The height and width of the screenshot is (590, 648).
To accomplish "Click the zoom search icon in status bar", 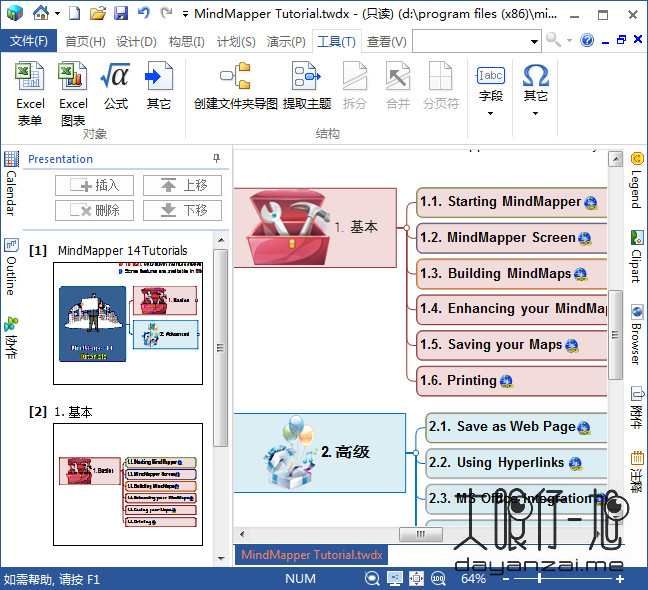I will point(372,578).
